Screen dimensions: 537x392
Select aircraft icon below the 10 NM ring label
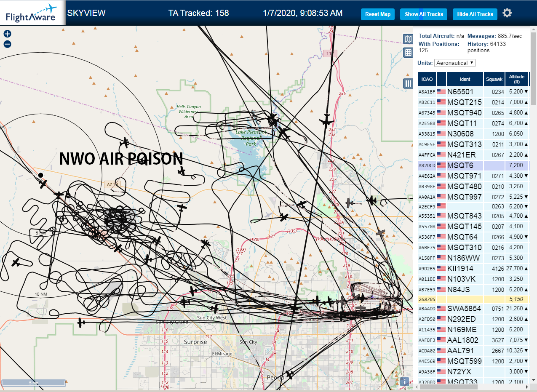pos(81,323)
